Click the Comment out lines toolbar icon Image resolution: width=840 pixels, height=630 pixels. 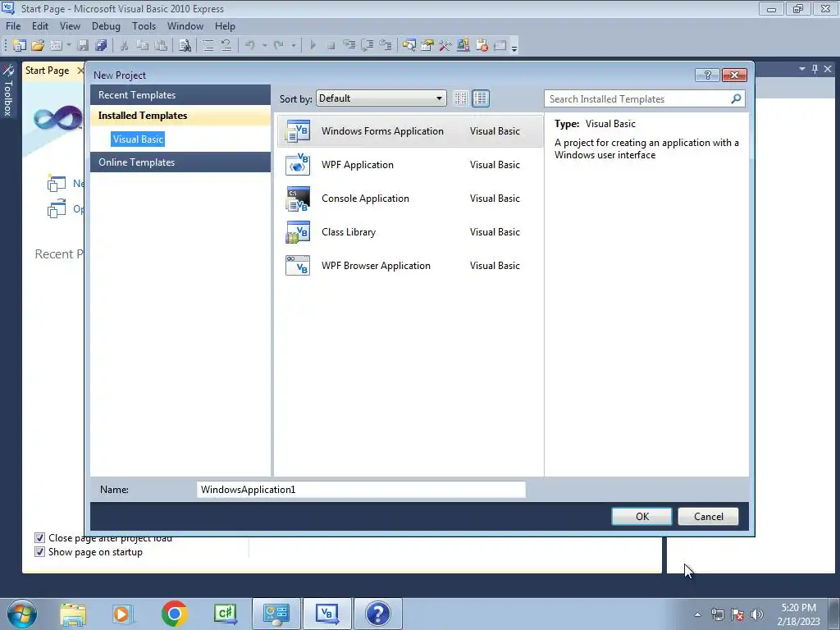pyautogui.click(x=208, y=46)
